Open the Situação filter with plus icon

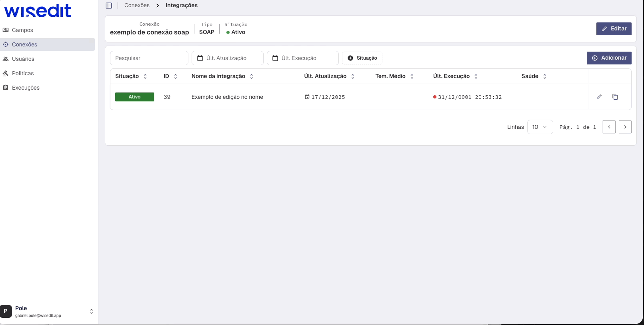pos(362,58)
